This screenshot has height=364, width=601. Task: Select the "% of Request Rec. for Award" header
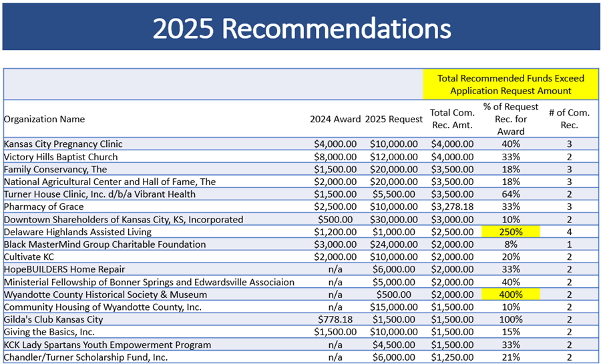click(x=511, y=119)
